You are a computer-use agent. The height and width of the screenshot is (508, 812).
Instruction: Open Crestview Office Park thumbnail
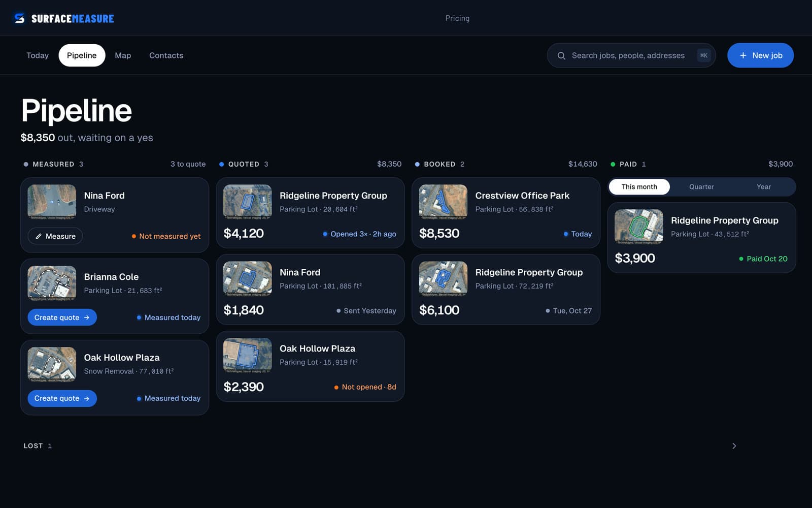click(x=443, y=202)
